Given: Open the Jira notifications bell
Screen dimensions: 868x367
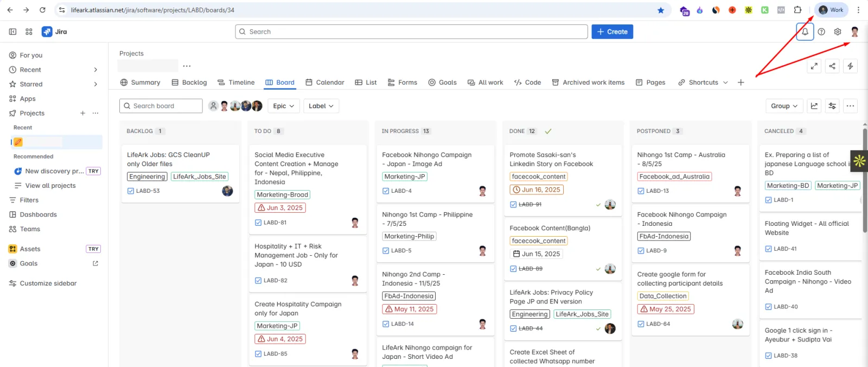Looking at the screenshot, I should click(805, 31).
